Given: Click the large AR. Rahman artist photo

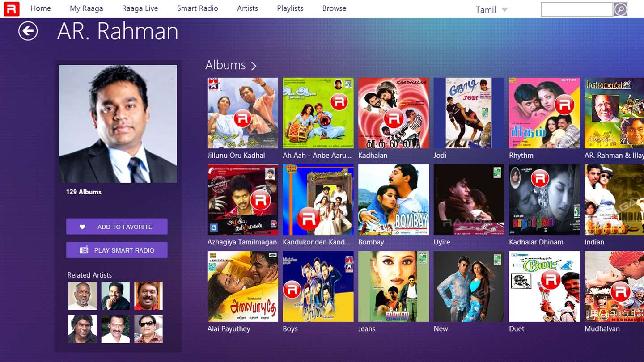Looking at the screenshot, I should [118, 124].
